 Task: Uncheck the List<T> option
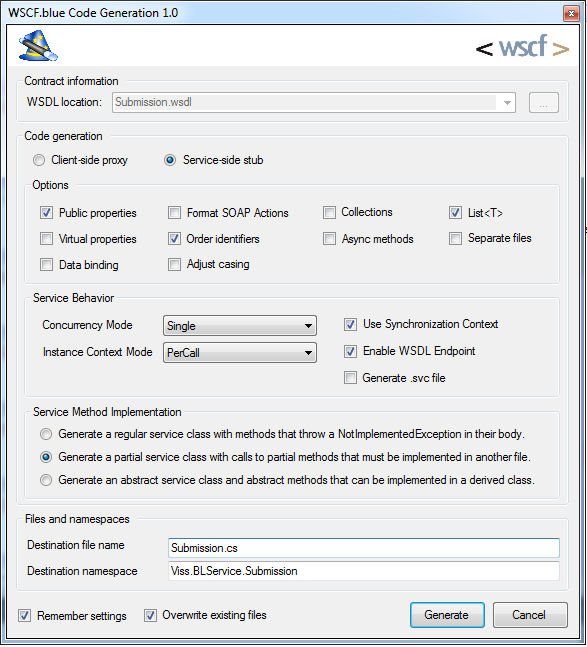tap(455, 213)
